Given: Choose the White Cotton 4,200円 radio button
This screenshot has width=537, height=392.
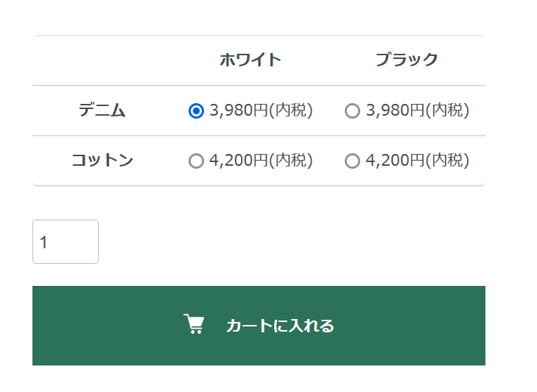Looking at the screenshot, I should pos(196,161).
